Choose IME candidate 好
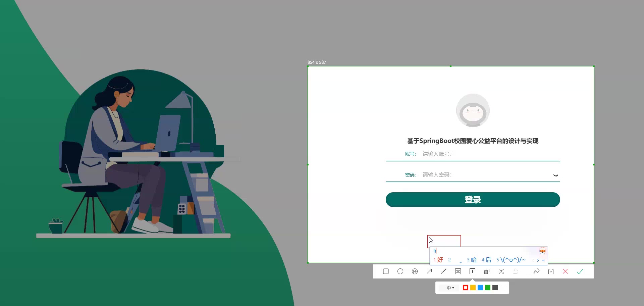644x306 pixels. coord(438,260)
